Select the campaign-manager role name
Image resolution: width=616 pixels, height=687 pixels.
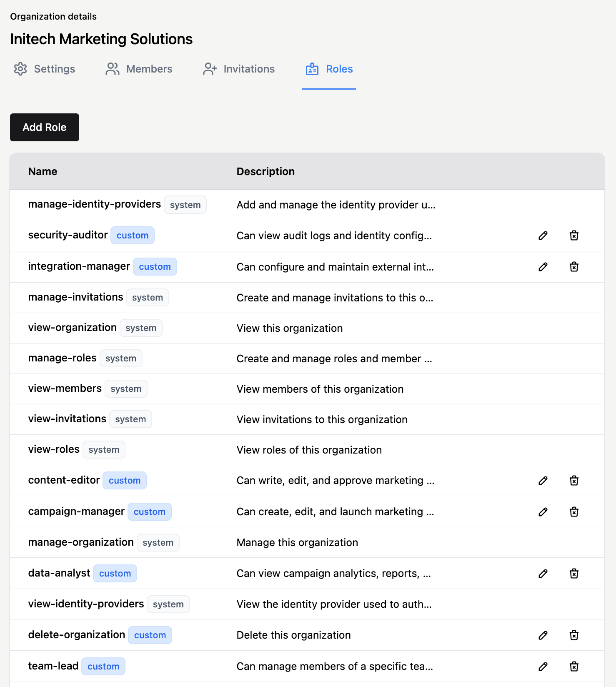click(76, 511)
